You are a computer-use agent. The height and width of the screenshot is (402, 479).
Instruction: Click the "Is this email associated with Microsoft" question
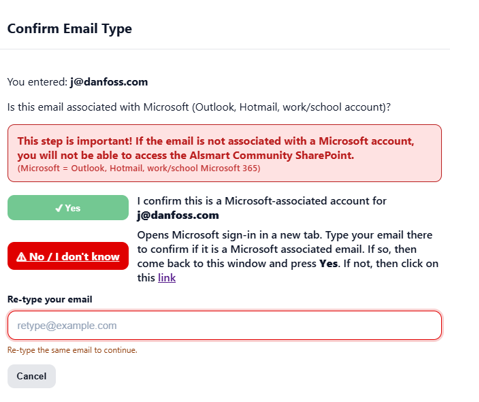pos(199,107)
